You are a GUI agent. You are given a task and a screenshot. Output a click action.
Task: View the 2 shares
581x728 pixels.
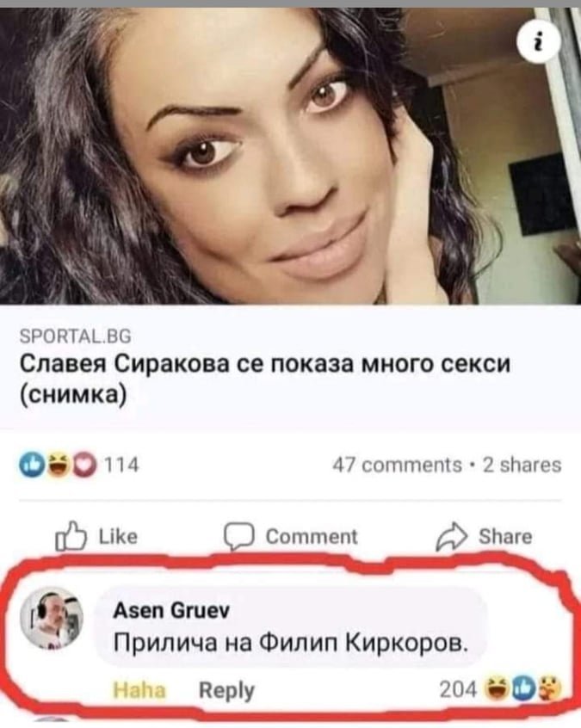(x=522, y=465)
